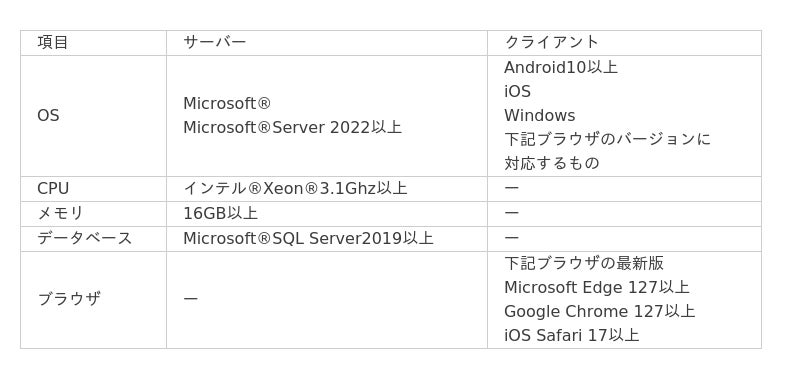Select the データベース row label
Viewport: 800px width, 379px height.
(x=85, y=238)
